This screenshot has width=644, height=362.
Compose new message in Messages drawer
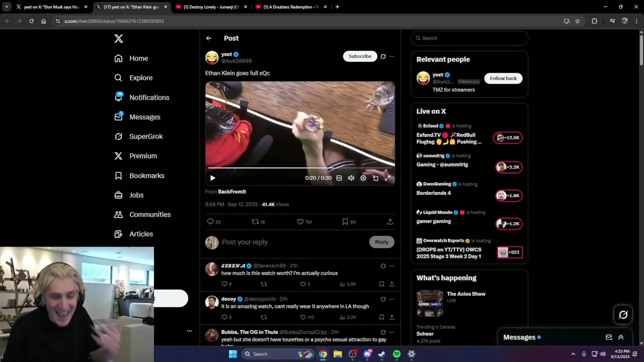pyautogui.click(x=609, y=337)
